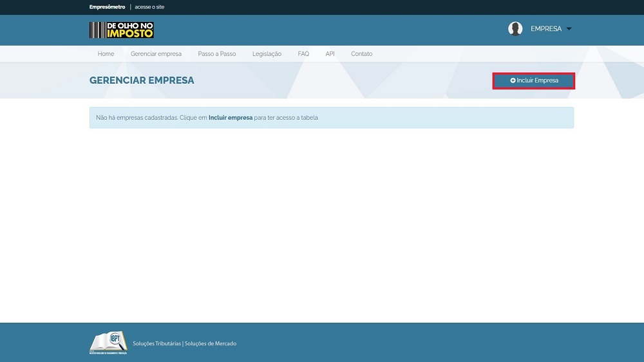Viewport: 644px width, 362px height.
Task: Expand the EMPRESA dropdown caret arrow
Action: point(569,29)
